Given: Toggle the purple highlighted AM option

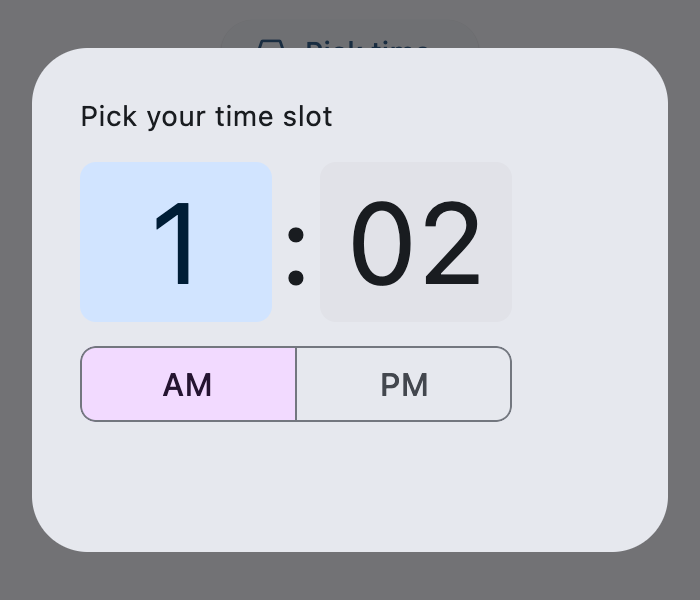Looking at the screenshot, I should click(x=188, y=384).
